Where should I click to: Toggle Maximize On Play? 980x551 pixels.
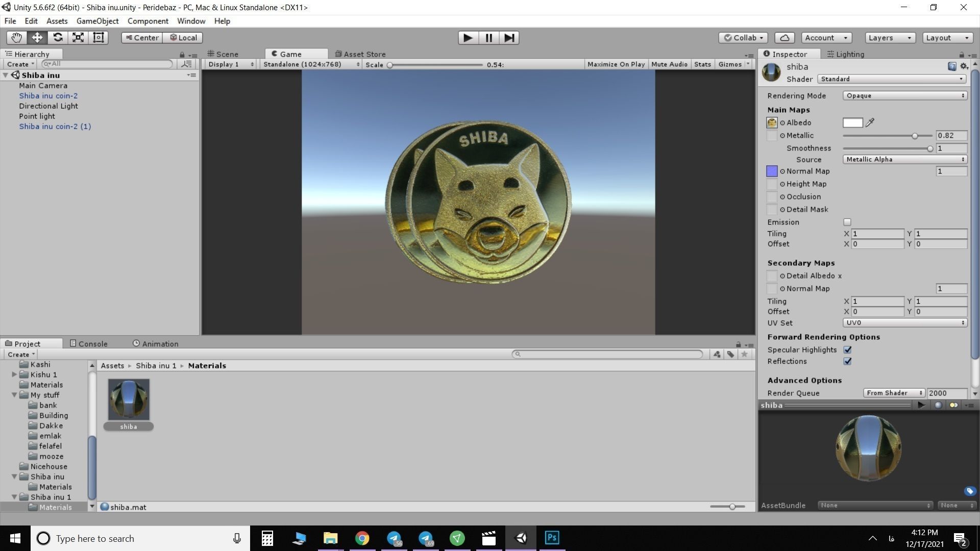pos(616,64)
